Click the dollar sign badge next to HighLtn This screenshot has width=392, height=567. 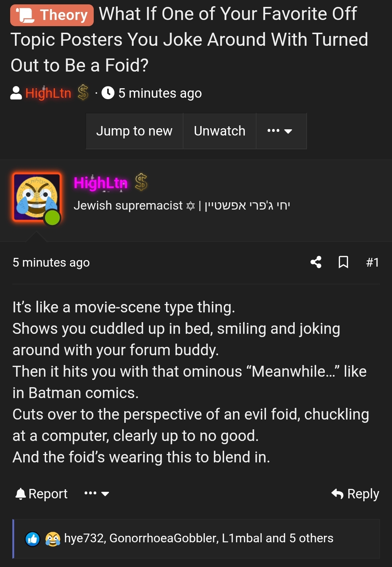pyautogui.click(x=82, y=93)
